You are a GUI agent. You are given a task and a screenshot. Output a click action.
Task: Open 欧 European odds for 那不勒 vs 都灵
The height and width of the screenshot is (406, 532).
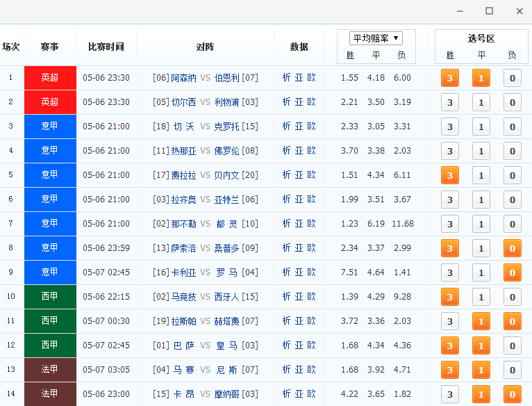pos(311,224)
